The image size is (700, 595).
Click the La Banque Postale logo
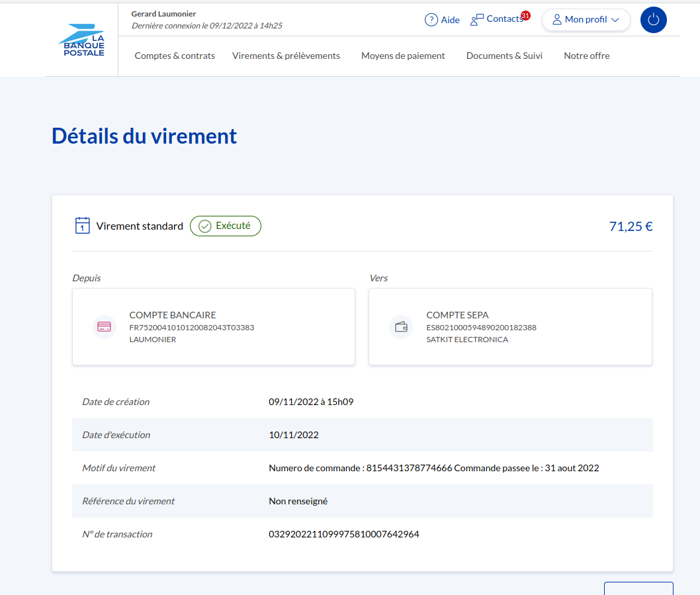pyautogui.click(x=81, y=41)
